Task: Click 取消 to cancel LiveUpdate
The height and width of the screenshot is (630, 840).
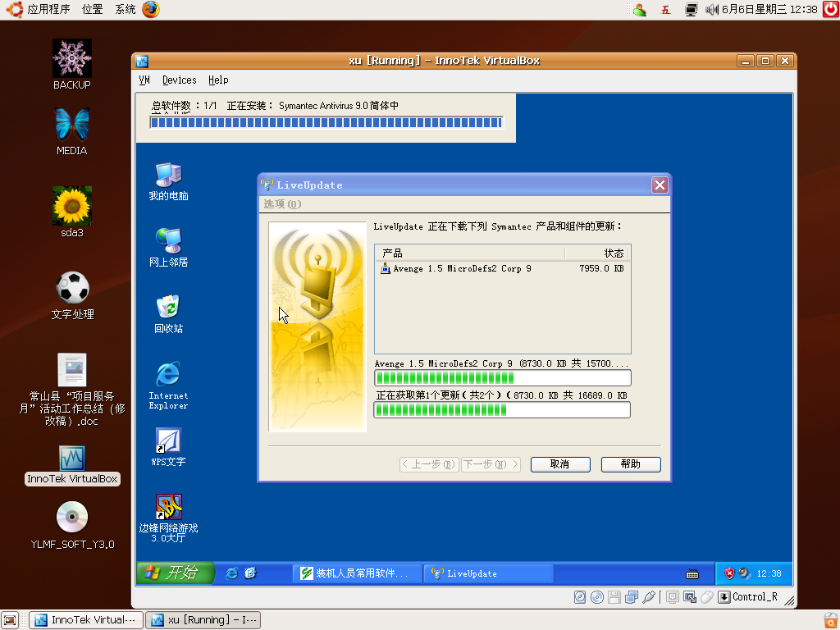Action: pyautogui.click(x=560, y=464)
